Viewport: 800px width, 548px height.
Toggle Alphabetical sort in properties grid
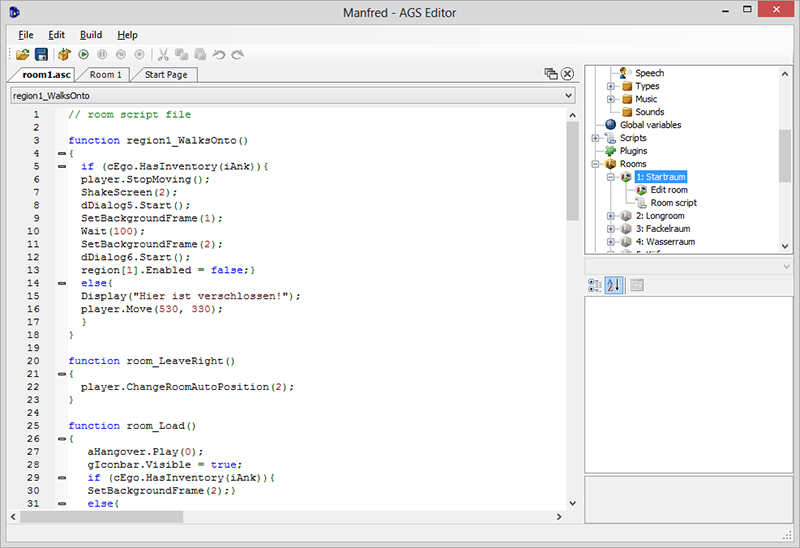point(615,286)
